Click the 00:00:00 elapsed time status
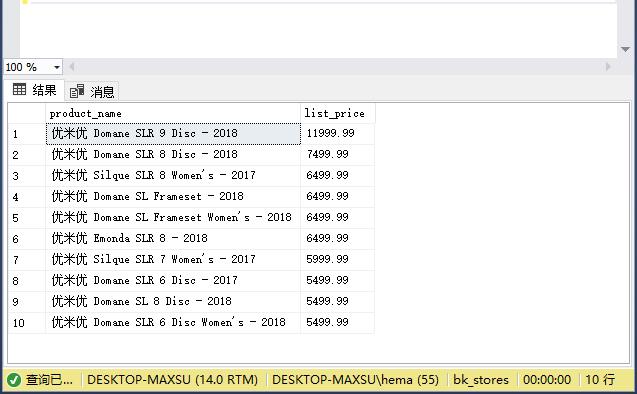 click(x=547, y=380)
